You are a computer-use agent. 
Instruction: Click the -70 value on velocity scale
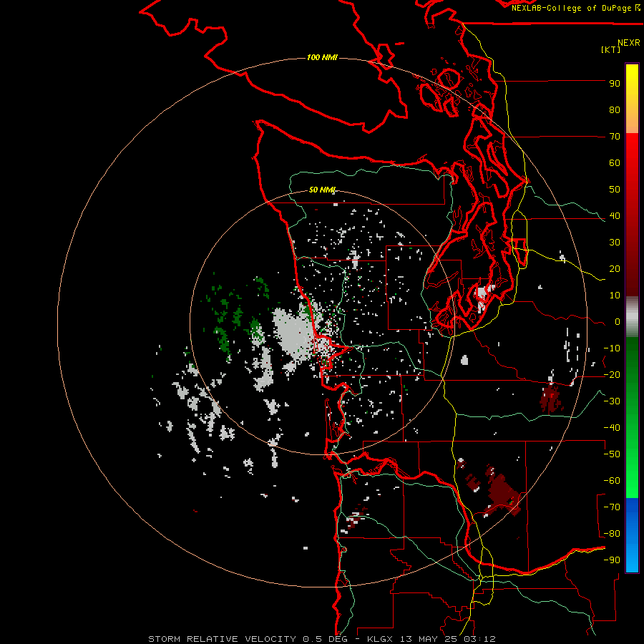click(612, 507)
